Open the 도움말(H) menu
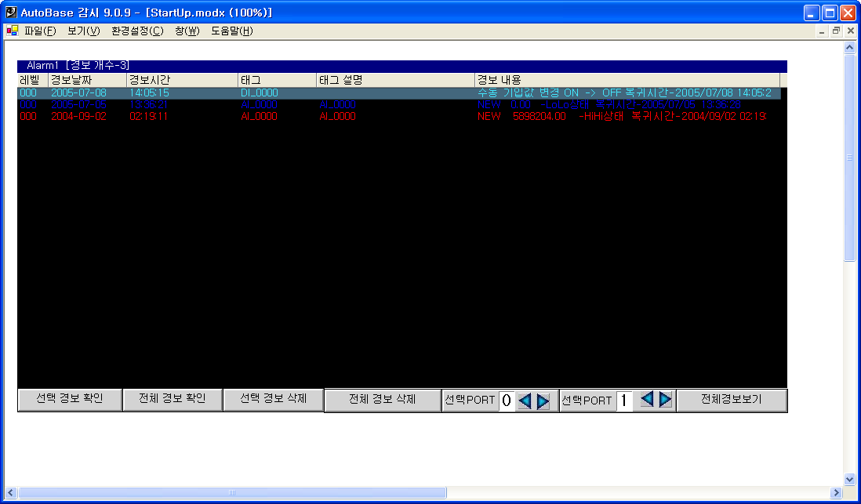Image resolution: width=861 pixels, height=504 pixels. click(232, 31)
